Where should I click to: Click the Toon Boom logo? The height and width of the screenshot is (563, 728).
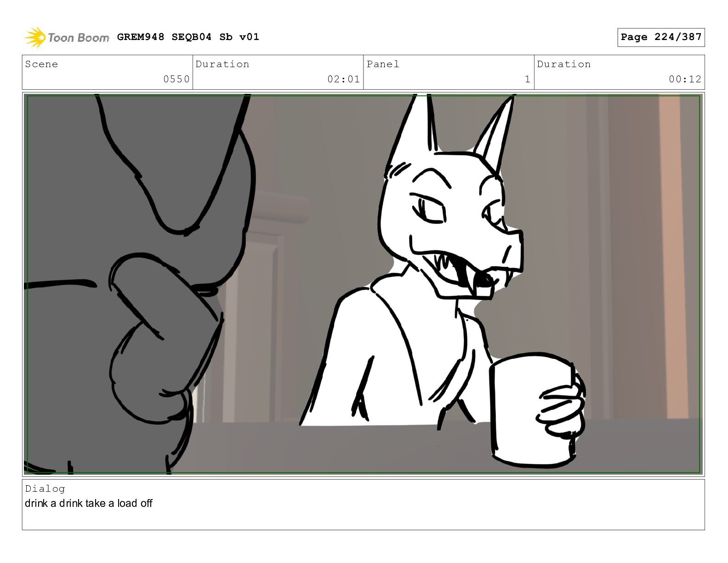click(x=67, y=37)
